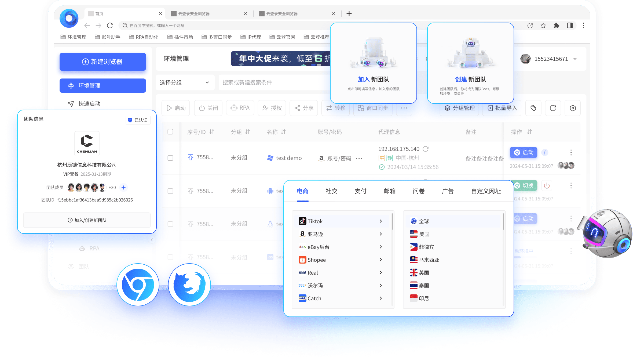Check the second environment row checkbox
This screenshot has height=360, width=644.
[x=170, y=191]
